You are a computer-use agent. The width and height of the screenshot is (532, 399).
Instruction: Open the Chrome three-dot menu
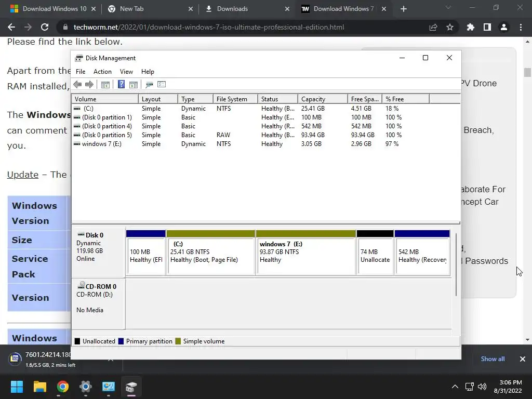[x=521, y=27]
